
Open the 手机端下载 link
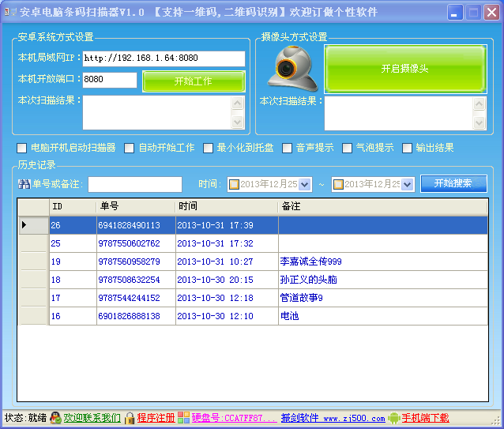click(425, 418)
